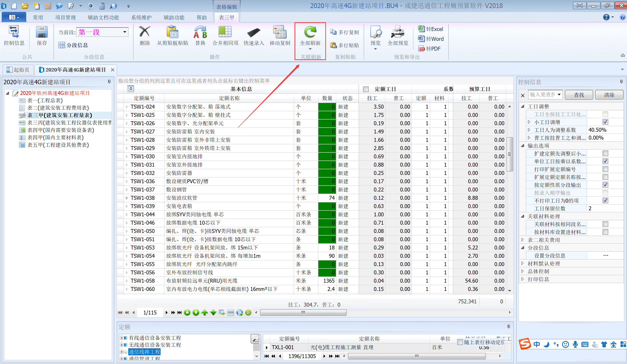Toggle 关联材料按相同段名 checkbox
The height and width of the screenshot is (364, 627).
[605, 224]
